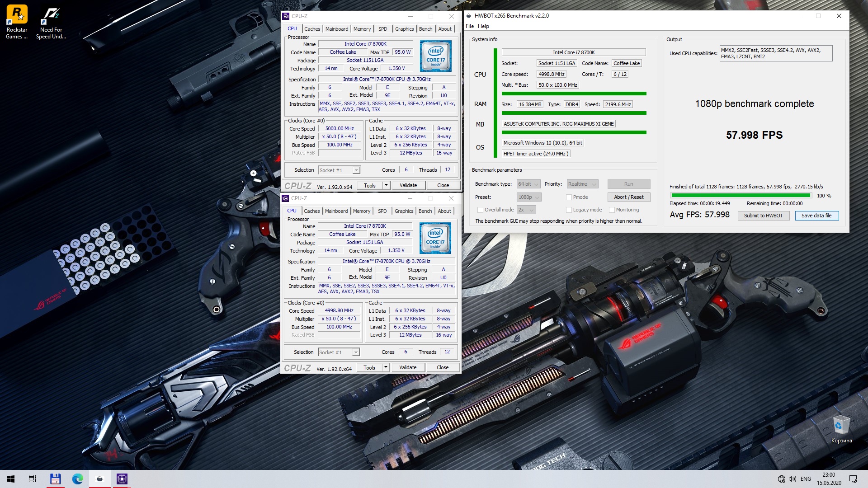Click Submit to HWBOT button
The height and width of the screenshot is (488, 868).
coord(763,216)
